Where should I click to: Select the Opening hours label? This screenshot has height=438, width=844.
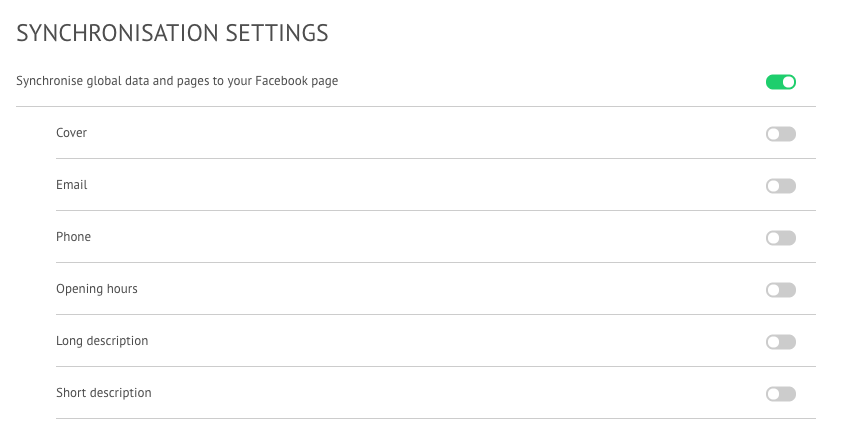coord(97,289)
